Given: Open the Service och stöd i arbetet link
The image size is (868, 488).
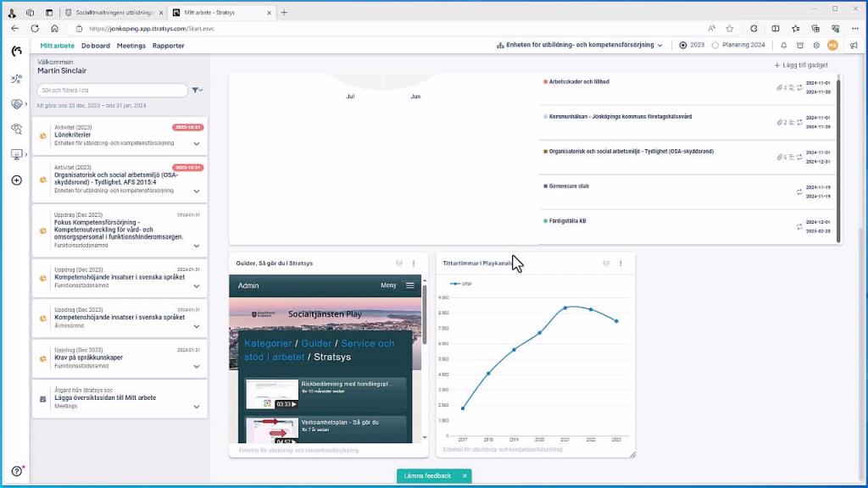Looking at the screenshot, I should pyautogui.click(x=320, y=350).
